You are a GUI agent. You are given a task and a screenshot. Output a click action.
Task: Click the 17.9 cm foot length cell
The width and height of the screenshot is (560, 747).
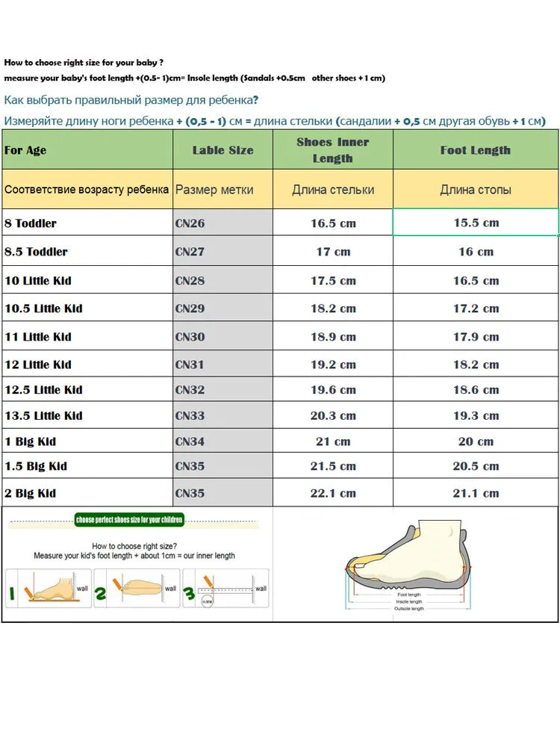point(476,336)
